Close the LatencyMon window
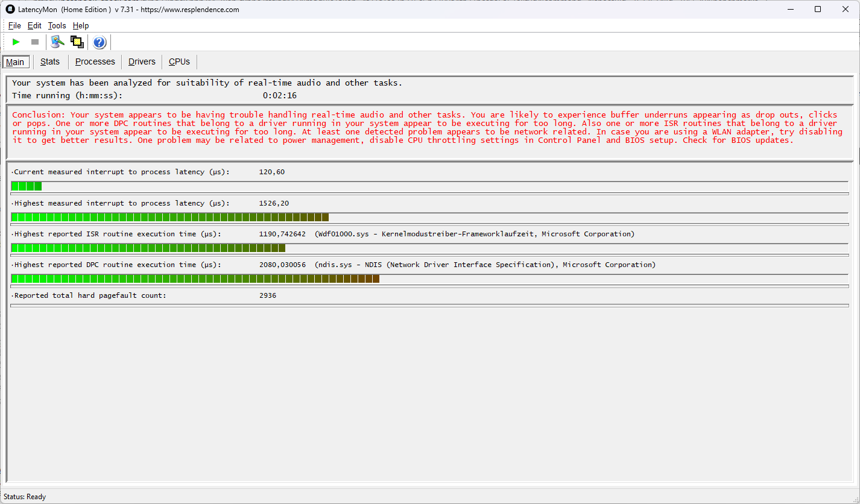The height and width of the screenshot is (504, 860). coord(846,9)
